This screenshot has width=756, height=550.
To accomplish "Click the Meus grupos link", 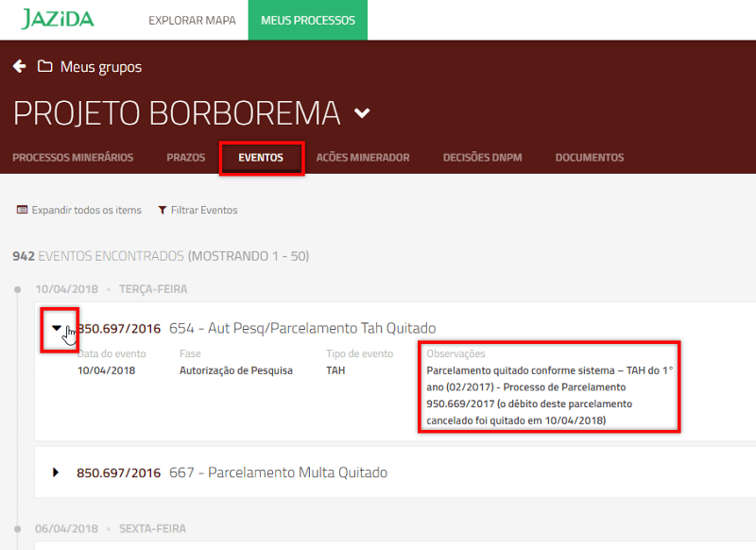I will click(x=100, y=66).
